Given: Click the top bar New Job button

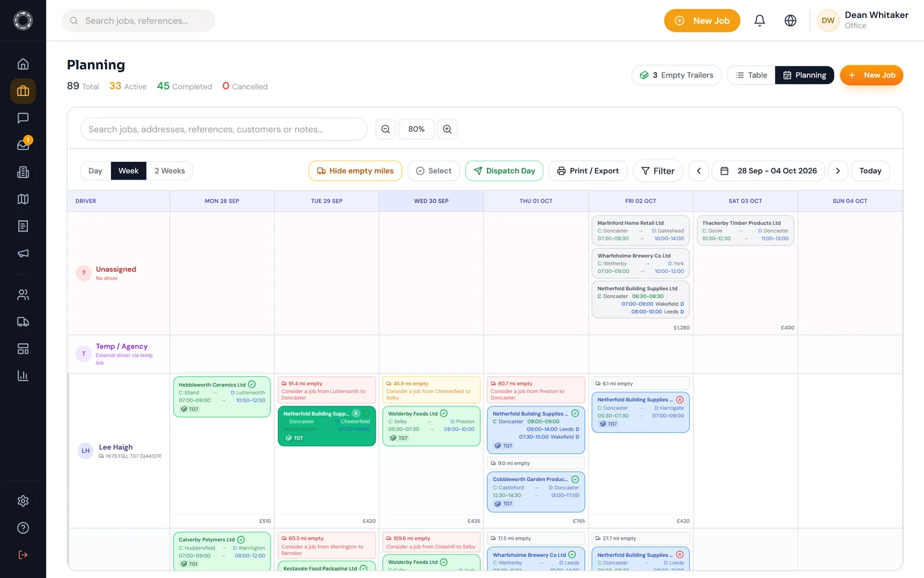Looking at the screenshot, I should pos(702,21).
